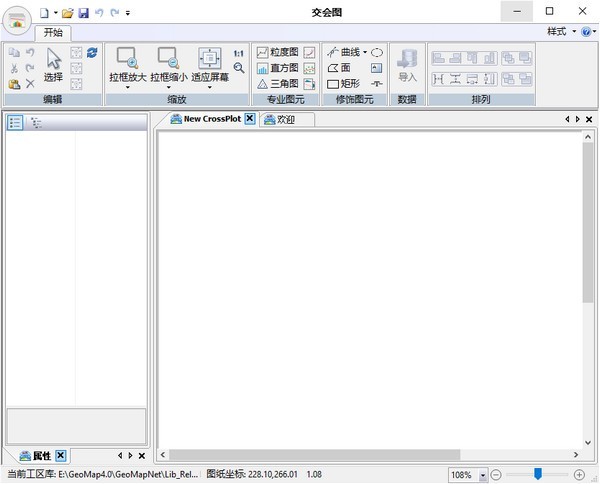Add a 三角图 triangle chart
The height and width of the screenshot is (484, 600).
pos(278,84)
